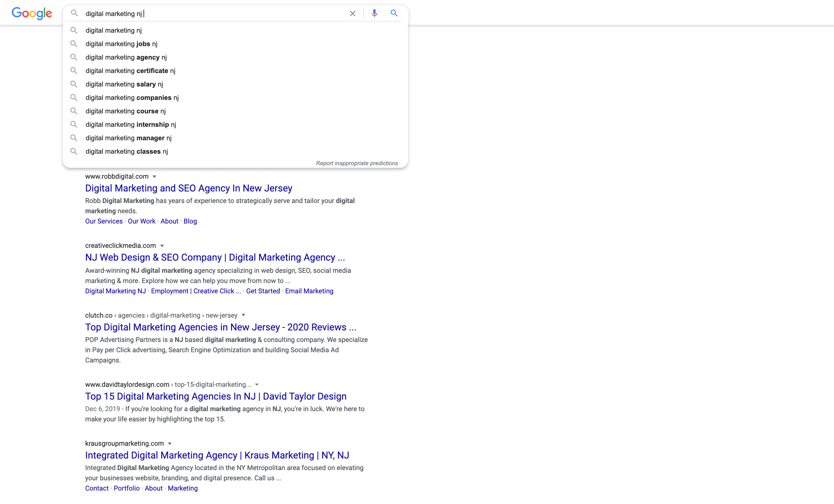The width and height of the screenshot is (834, 504).
Task: Select suggestion 'digital marketing internship nj'
Action: coord(235,125)
